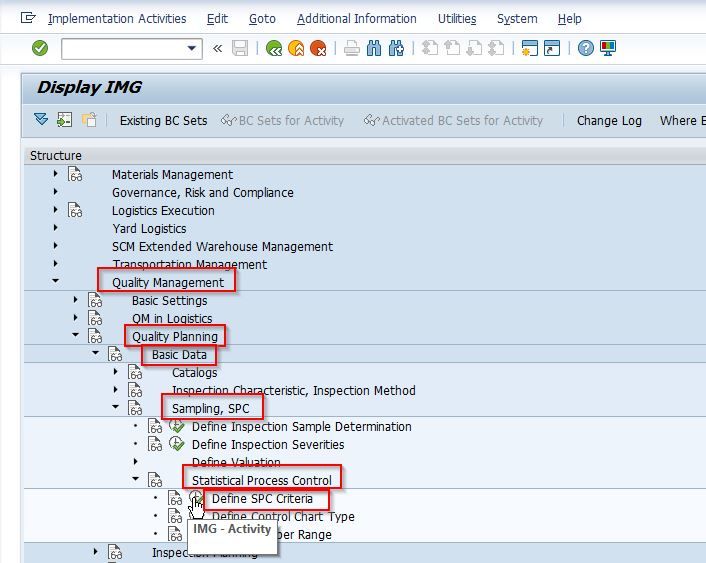Screen dimensions: 706x563
Task: Open the Implementation Activities menu
Action: (117, 19)
